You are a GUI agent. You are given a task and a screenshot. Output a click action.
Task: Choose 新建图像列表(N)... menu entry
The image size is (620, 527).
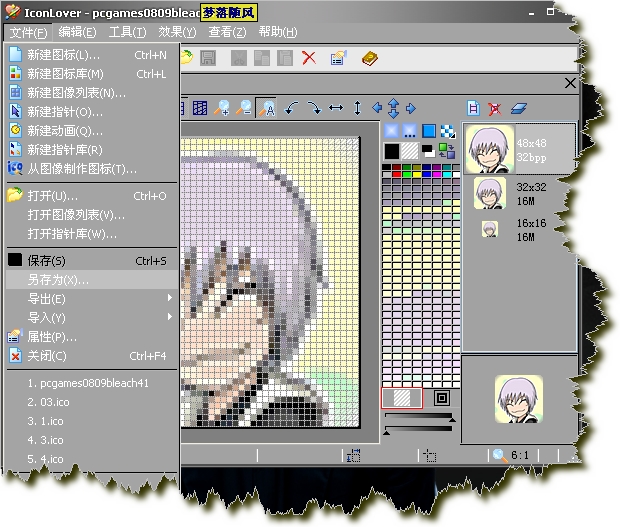pos(92,93)
